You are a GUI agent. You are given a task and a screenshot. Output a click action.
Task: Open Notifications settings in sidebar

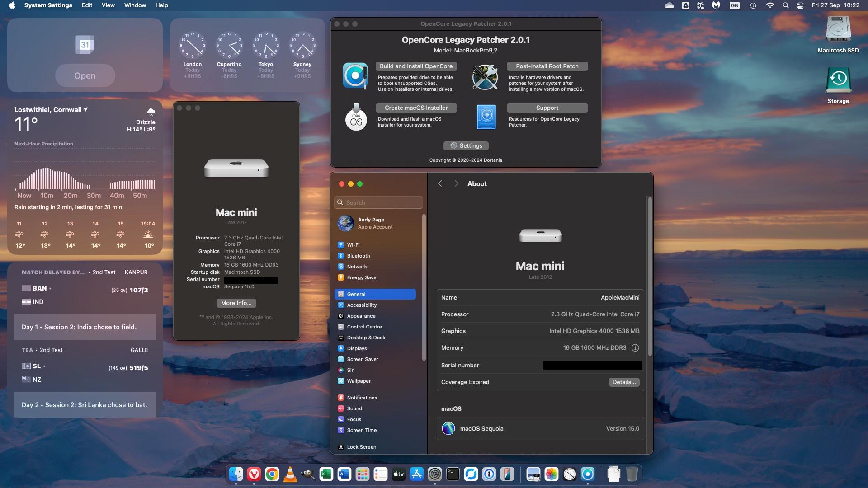(375, 398)
